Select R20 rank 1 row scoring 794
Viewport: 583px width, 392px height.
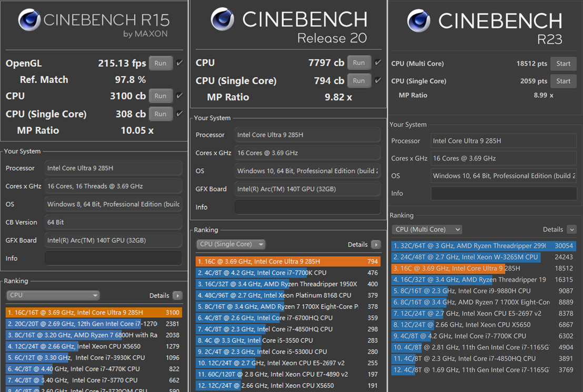pos(288,262)
